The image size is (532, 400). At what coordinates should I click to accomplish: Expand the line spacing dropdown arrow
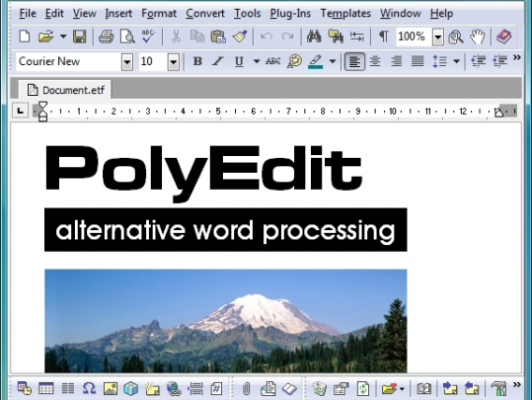pos(457,61)
